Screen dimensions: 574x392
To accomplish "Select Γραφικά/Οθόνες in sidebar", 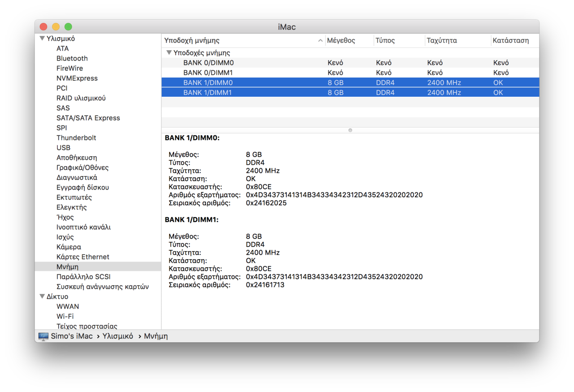I will point(83,167).
